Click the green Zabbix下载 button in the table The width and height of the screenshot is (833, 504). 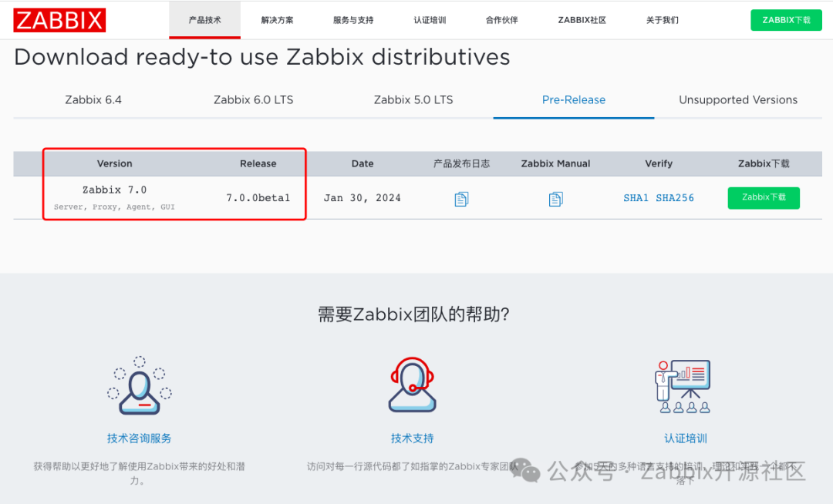point(763,198)
